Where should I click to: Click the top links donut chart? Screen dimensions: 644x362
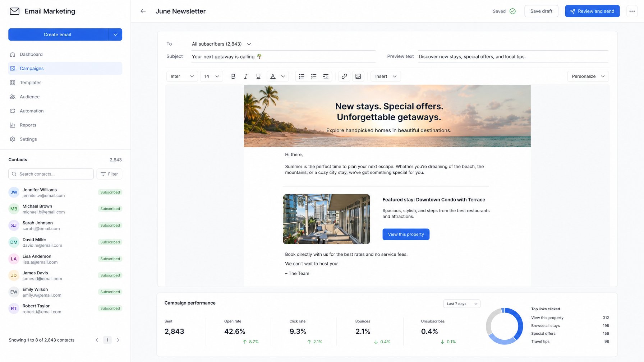tap(504, 326)
